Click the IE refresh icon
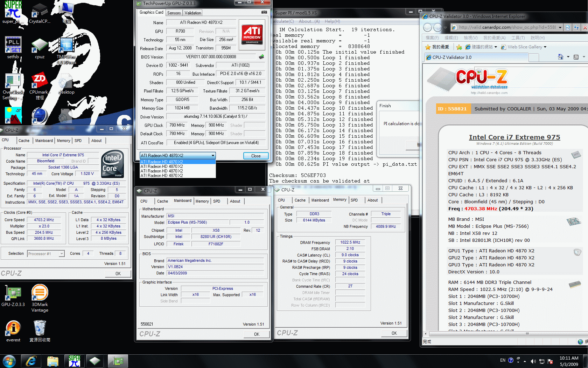The width and height of the screenshot is (588, 368). pos(576,27)
